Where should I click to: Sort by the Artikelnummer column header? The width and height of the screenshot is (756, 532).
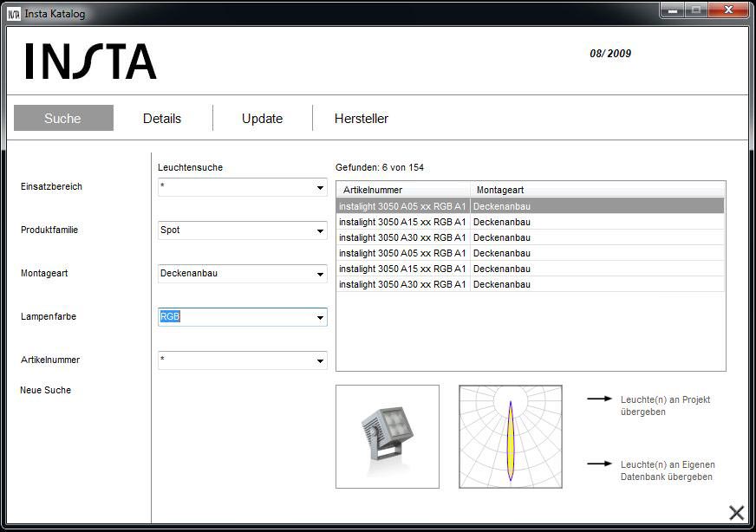coord(403,190)
